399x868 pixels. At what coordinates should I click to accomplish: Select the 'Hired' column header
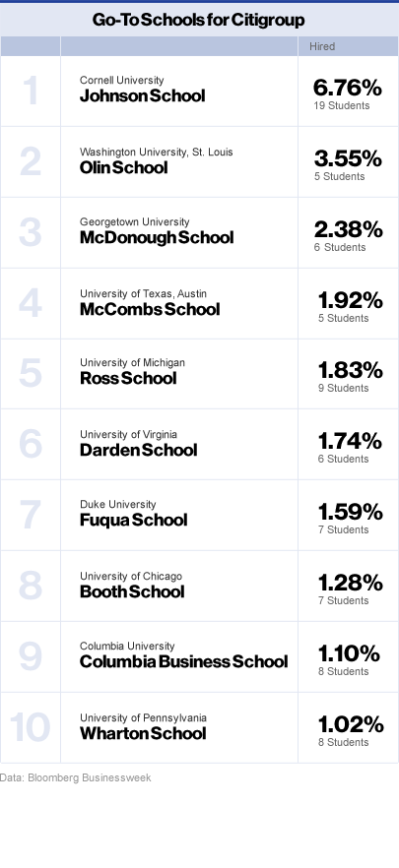pyautogui.click(x=322, y=46)
